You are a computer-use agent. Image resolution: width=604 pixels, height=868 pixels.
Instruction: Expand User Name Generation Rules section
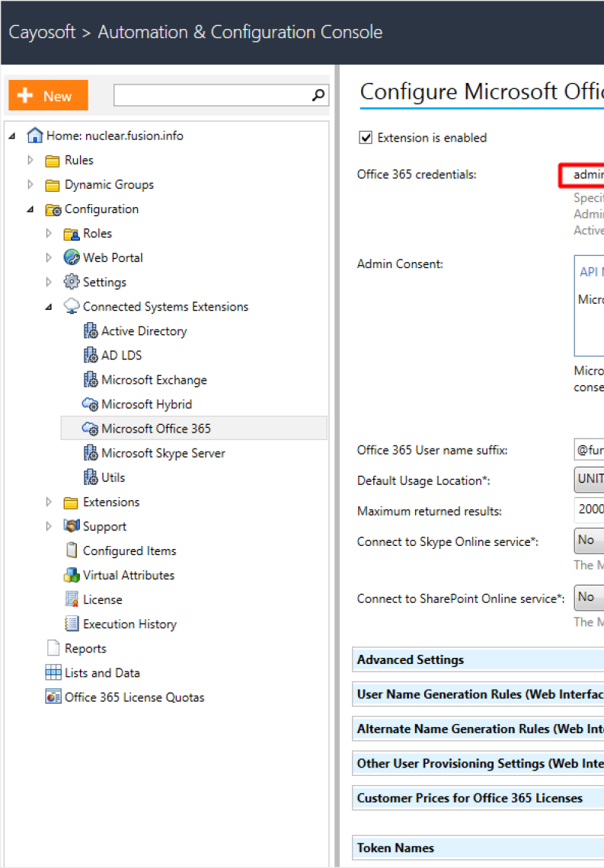[x=478, y=694]
